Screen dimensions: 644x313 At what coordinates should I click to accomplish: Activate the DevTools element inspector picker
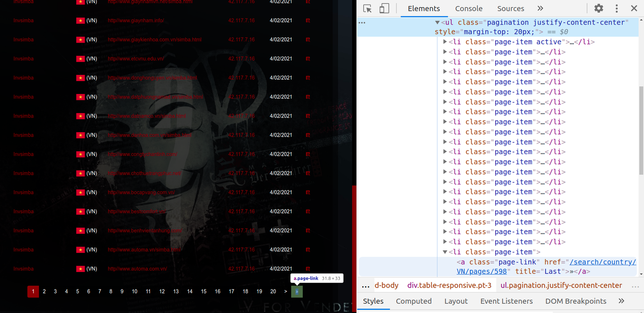coord(367,9)
